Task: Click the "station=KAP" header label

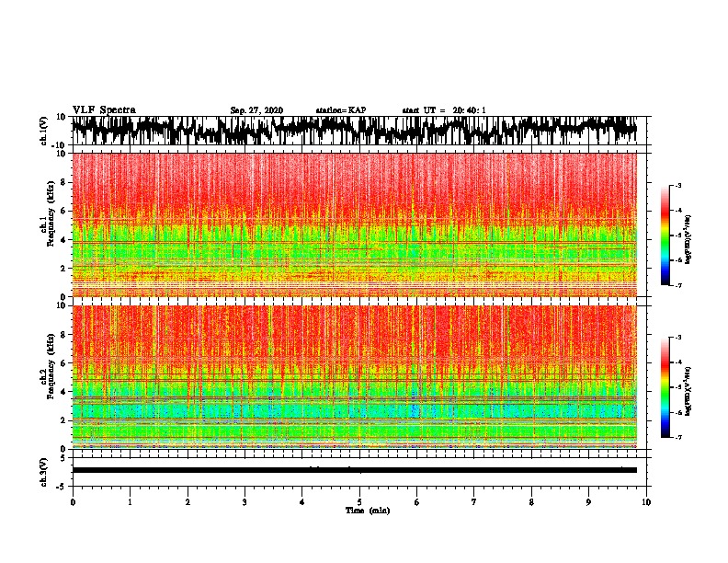Action: pos(341,110)
